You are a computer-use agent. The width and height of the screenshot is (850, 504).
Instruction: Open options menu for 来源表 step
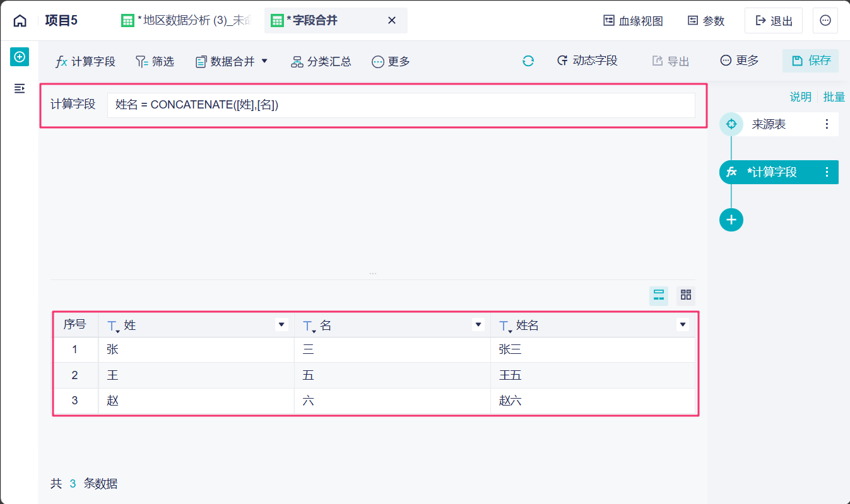[x=827, y=124]
